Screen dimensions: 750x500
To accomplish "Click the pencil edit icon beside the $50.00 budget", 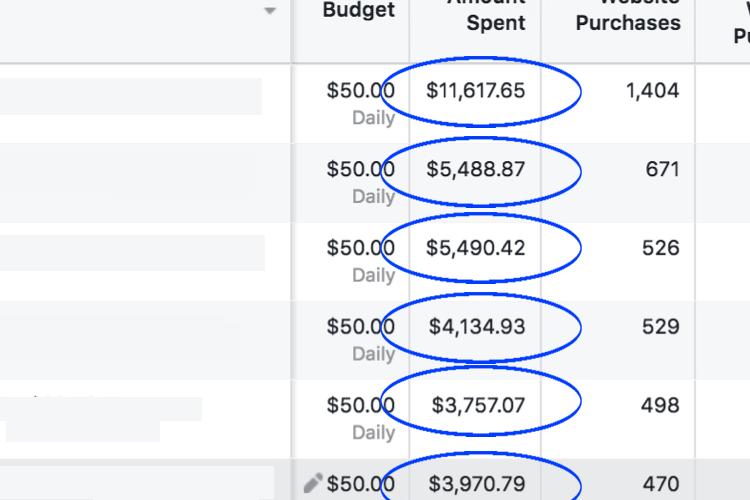I will tap(313, 484).
